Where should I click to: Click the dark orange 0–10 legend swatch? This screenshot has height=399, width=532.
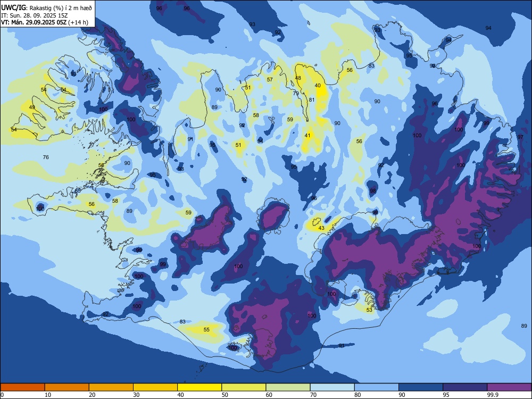(22, 387)
